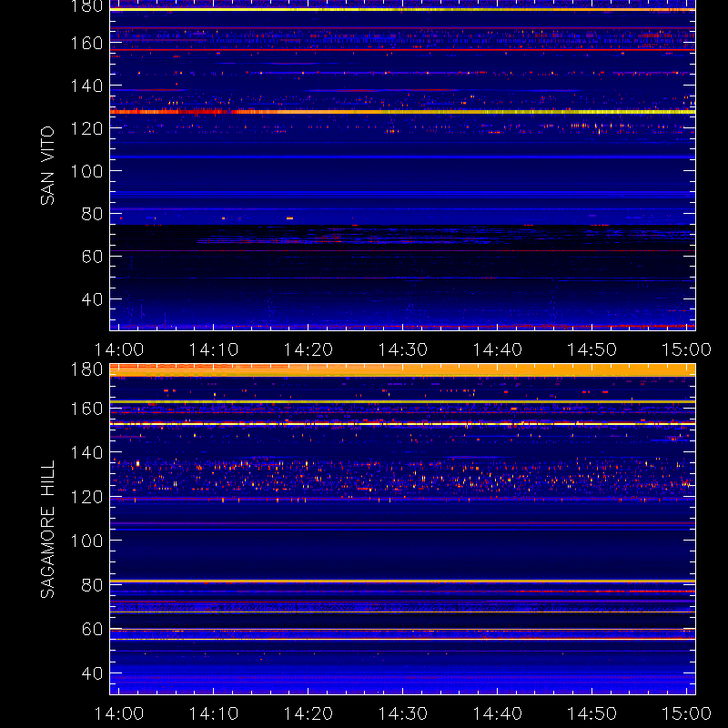Click the SAN VITO axis title
Image resolution: width=728 pixels, height=728 pixels.
click(47, 166)
